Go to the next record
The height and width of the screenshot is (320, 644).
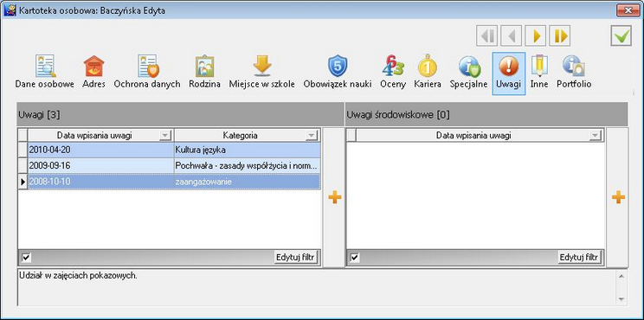pyautogui.click(x=536, y=36)
